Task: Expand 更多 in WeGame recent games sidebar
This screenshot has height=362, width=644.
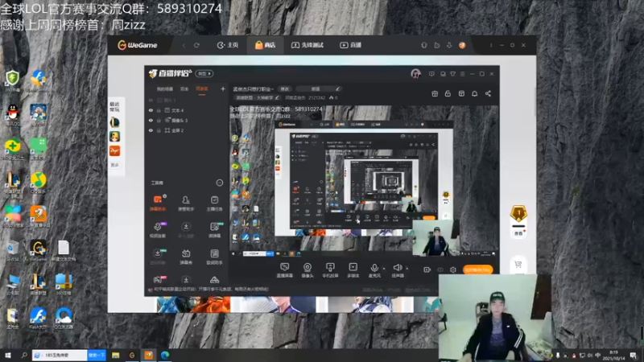Action: pos(114,165)
